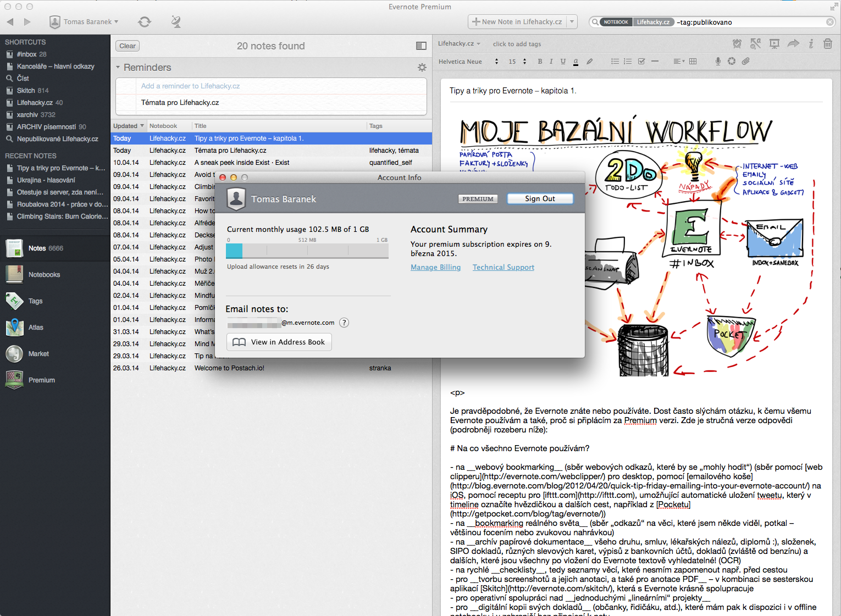This screenshot has height=616, width=841.
Task: Delete the note using the trash icon
Action: (x=828, y=43)
